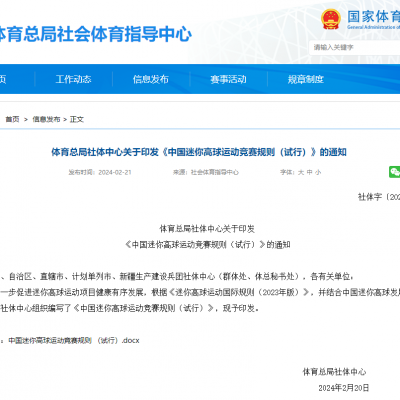The image size is (400, 400).
Task: Click the centered line 《中国迷你高球运动竞赛规则（试行）》的通知
Action: point(208,245)
